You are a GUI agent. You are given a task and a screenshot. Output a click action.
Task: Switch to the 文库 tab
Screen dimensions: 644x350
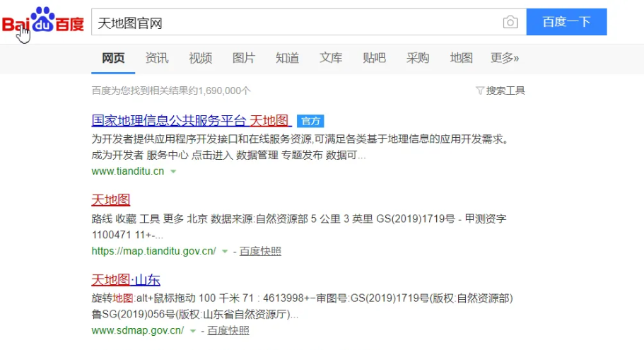pos(331,58)
